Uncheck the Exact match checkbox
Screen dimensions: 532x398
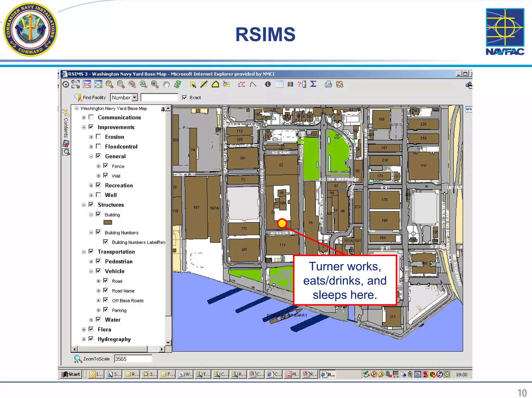184,98
